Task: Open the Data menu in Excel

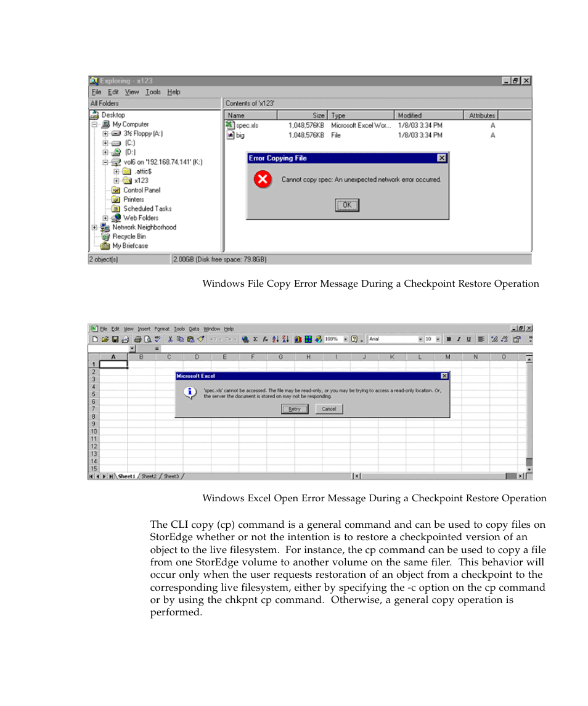Action: click(194, 329)
